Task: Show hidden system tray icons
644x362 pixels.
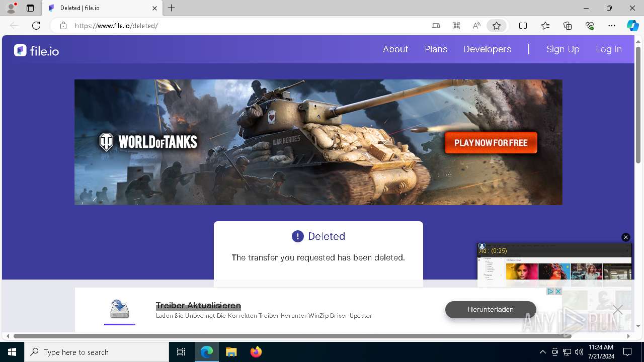Action: 542,352
